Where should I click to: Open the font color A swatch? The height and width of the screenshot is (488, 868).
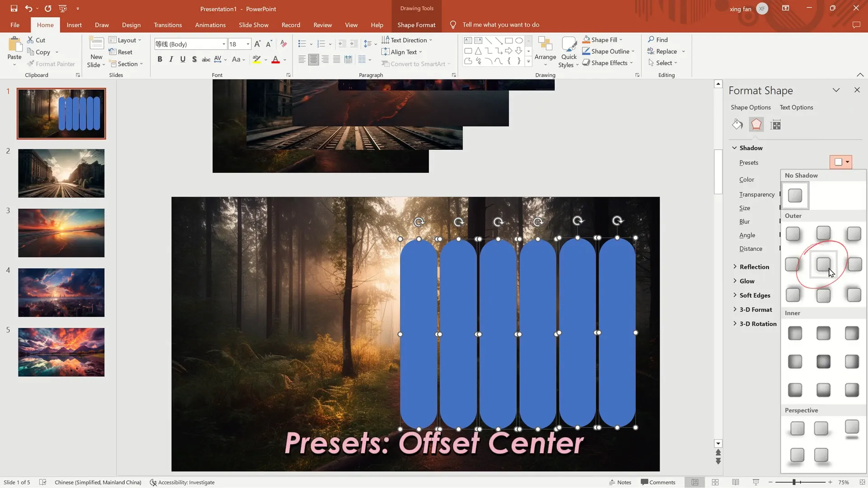click(x=275, y=59)
